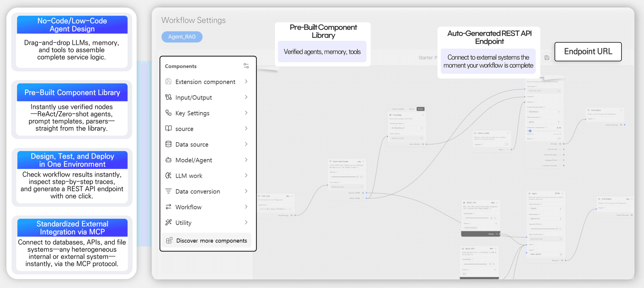Click the Input Text field in Chat Input node

pyautogui.click(x=276, y=209)
